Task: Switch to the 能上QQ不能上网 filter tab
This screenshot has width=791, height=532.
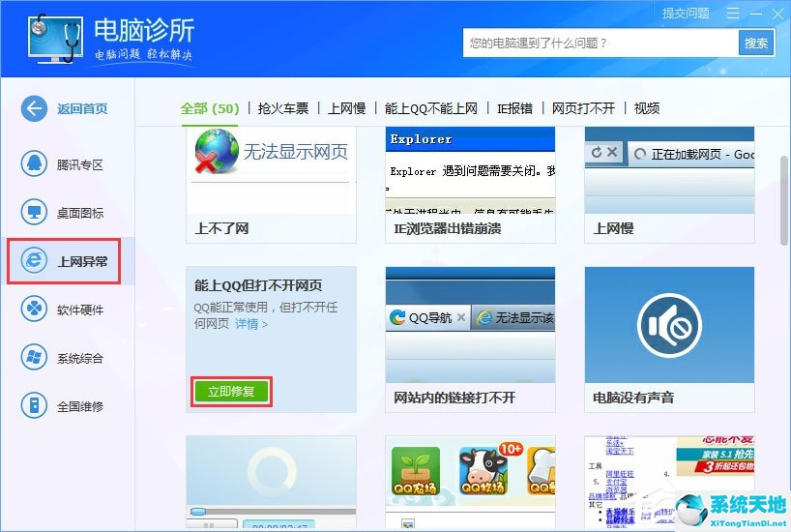Action: [431, 108]
